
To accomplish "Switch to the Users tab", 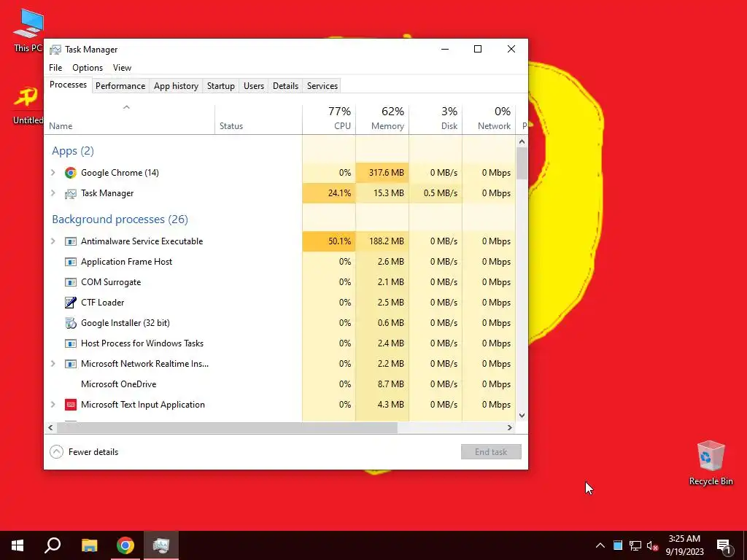I will point(253,86).
